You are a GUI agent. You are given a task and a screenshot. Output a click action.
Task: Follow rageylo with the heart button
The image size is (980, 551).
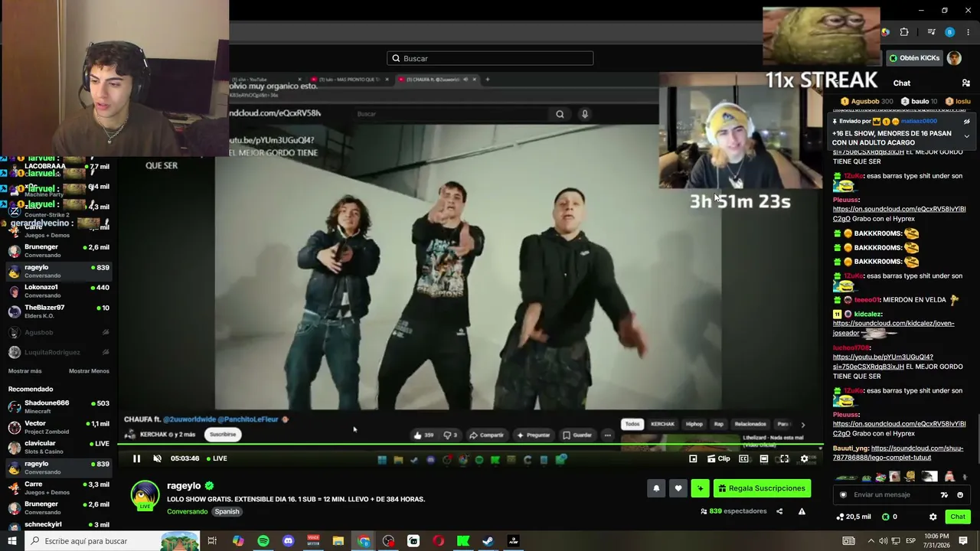click(678, 488)
